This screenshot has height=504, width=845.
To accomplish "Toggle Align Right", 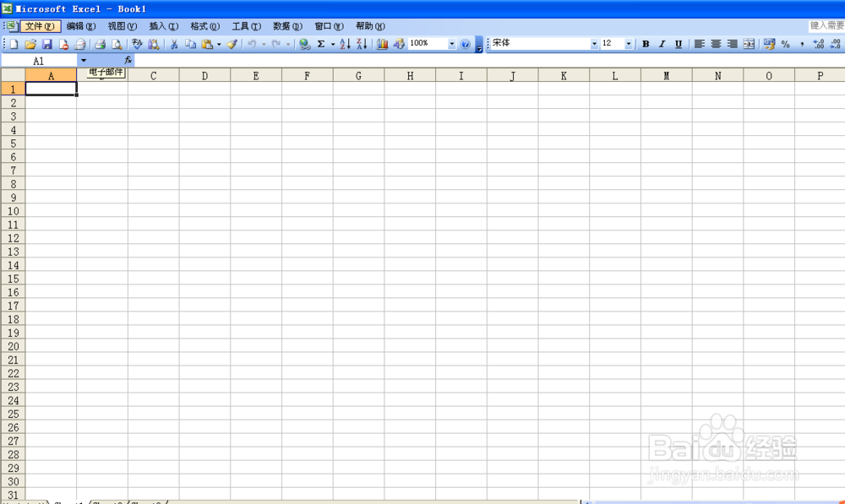I will point(732,44).
